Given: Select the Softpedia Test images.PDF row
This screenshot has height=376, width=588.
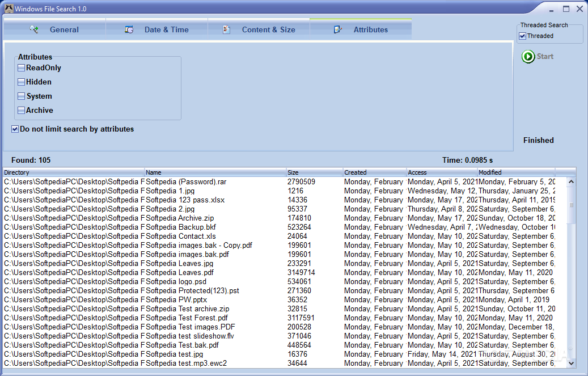Looking at the screenshot, I should click(x=280, y=327).
